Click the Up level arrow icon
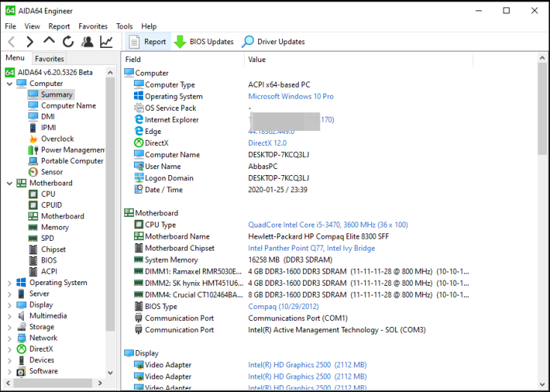Viewport: 550px width, 392px height. coord(49,41)
